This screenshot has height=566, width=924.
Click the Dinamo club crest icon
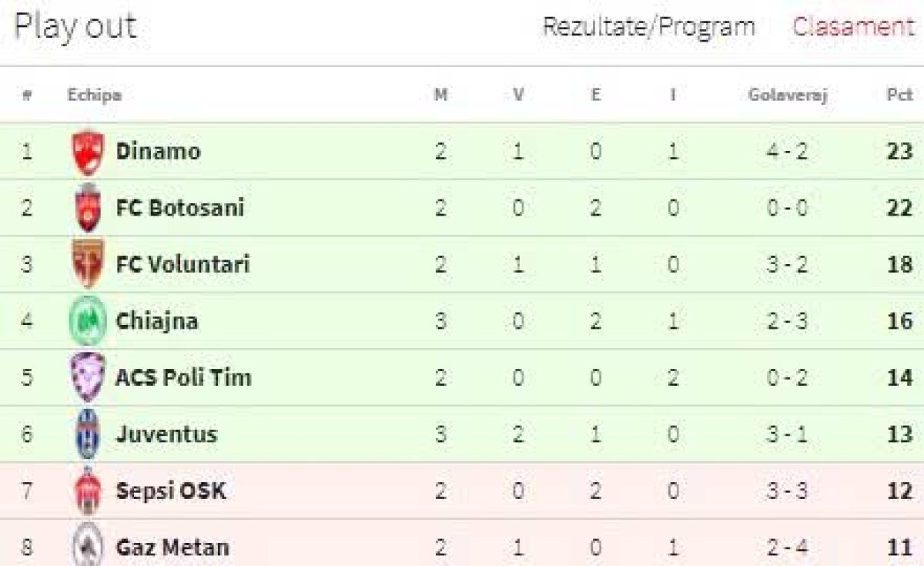(88, 152)
